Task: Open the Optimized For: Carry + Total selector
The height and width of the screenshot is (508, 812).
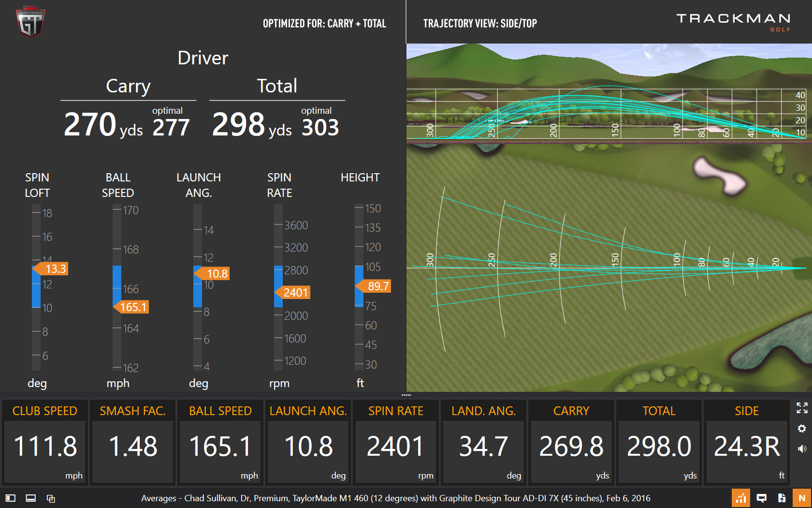Action: [x=324, y=23]
